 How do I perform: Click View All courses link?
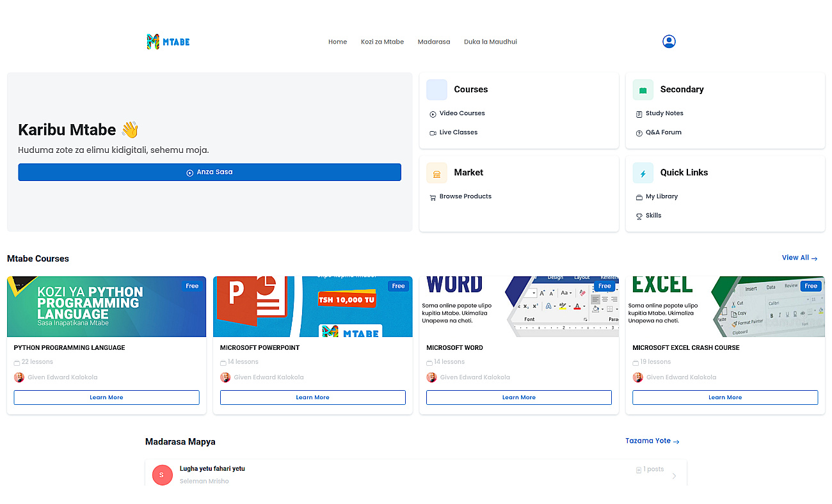pyautogui.click(x=799, y=258)
